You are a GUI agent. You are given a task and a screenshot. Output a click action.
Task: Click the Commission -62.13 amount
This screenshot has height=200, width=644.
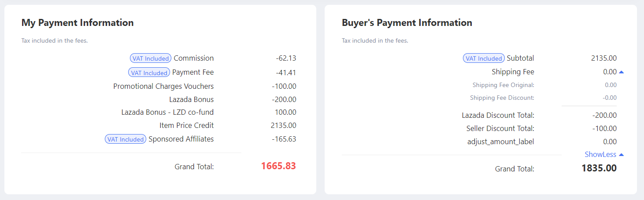[x=286, y=58]
